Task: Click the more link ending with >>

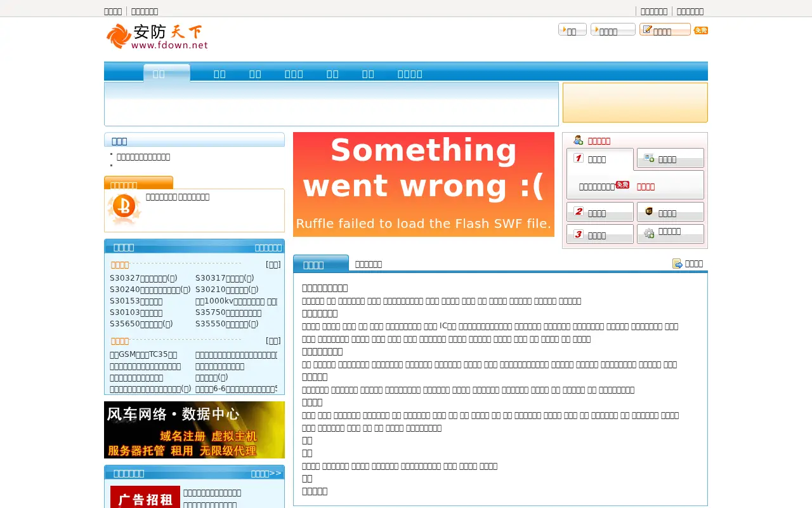Action: coord(266,473)
